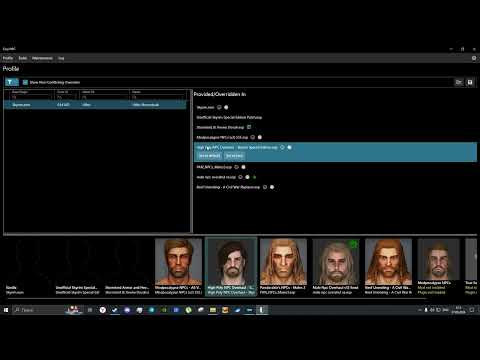Open the Windows Start menu
The height and width of the screenshot is (360, 480).
coord(6,310)
